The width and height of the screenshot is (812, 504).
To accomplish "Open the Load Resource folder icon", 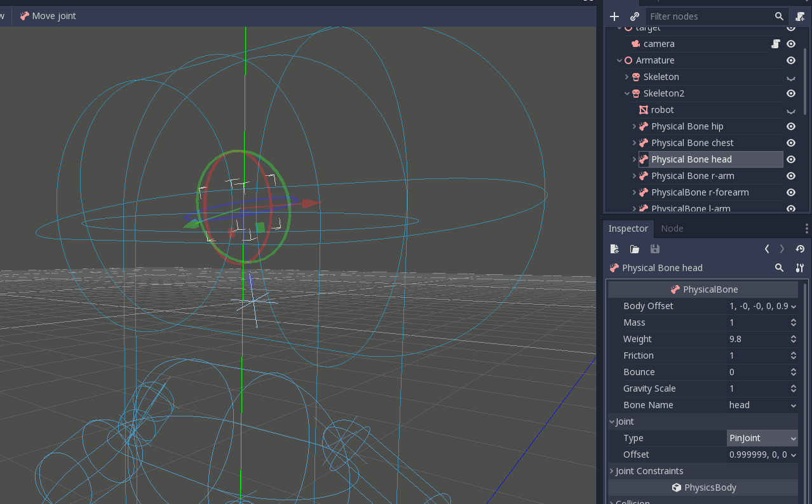I will 634,249.
